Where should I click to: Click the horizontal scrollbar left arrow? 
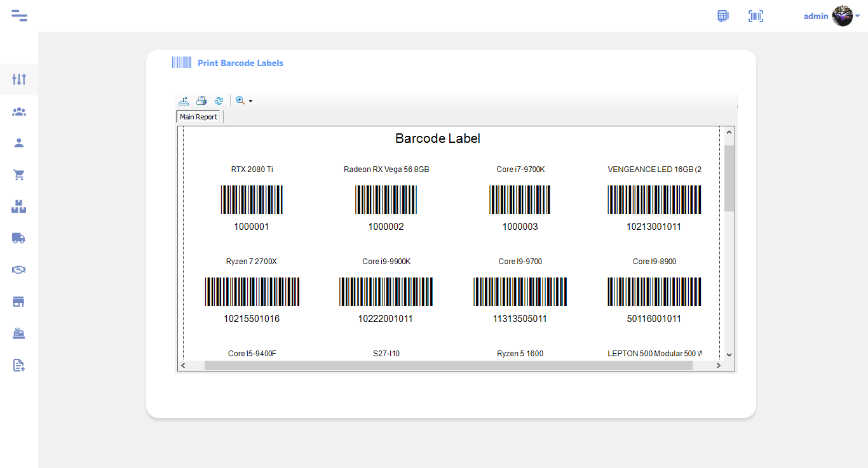(x=183, y=366)
